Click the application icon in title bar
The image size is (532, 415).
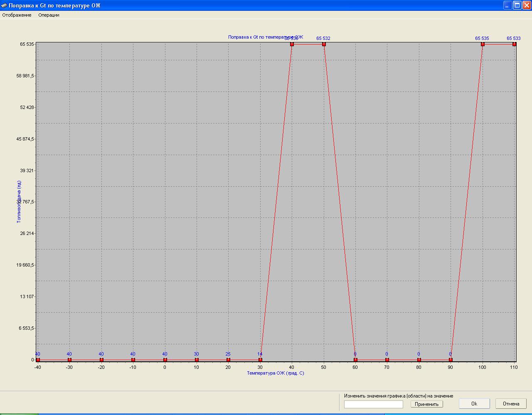[4, 5]
